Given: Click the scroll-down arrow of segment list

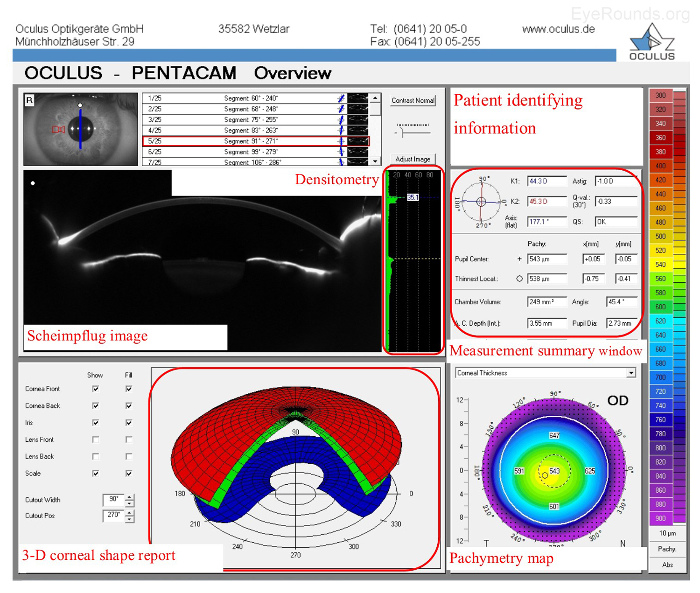Looking at the screenshot, I should 375,161.
